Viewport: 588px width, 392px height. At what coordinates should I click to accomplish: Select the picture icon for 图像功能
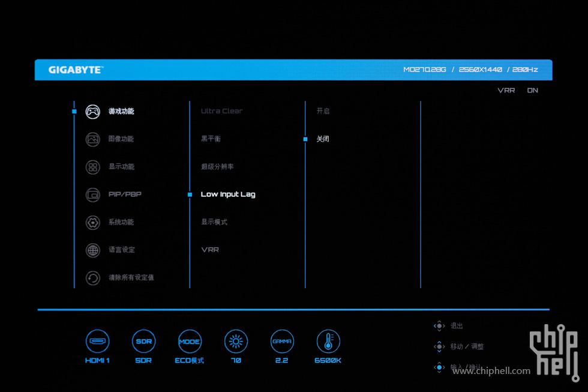coord(92,139)
